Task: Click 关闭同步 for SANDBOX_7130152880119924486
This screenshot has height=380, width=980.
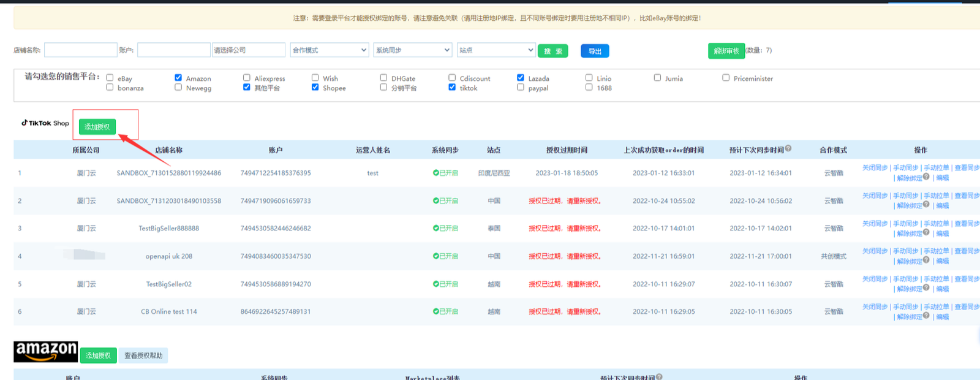Action: pyautogui.click(x=875, y=168)
